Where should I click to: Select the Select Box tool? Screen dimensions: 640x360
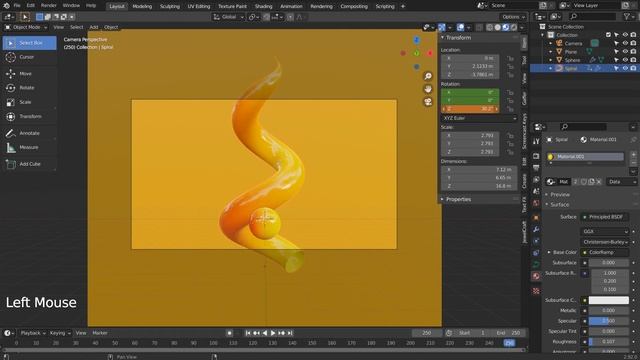point(29,43)
